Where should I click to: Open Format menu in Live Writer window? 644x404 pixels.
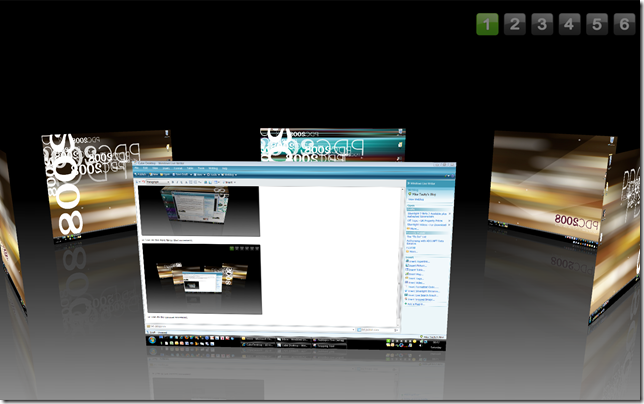point(178,168)
